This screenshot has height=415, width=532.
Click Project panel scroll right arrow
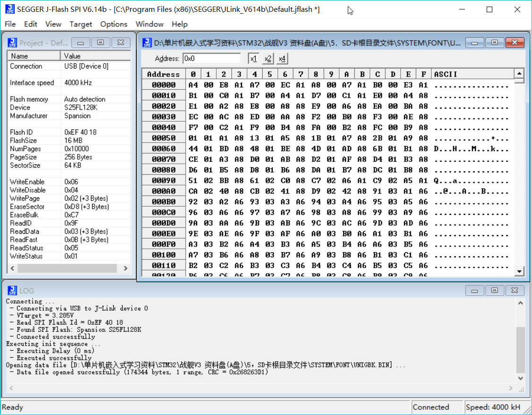click(x=126, y=268)
